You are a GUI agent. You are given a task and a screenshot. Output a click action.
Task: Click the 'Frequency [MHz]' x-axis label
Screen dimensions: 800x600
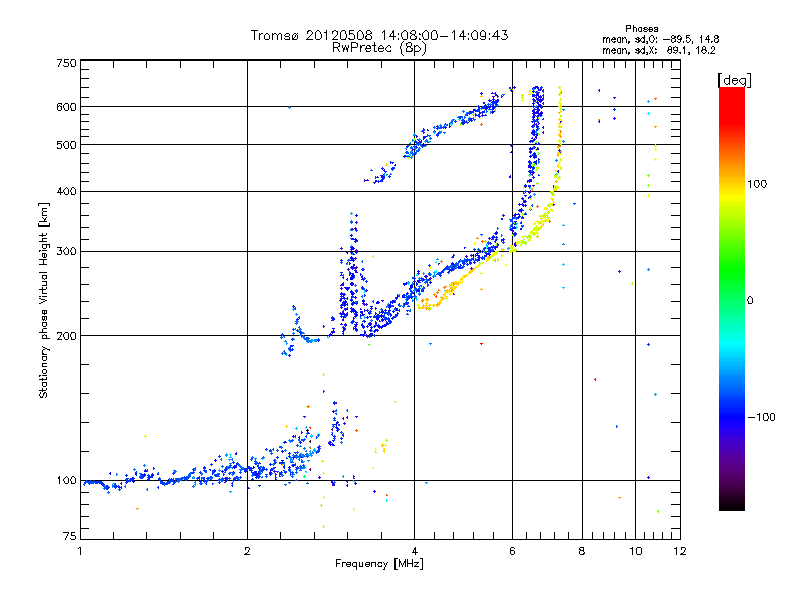379,564
